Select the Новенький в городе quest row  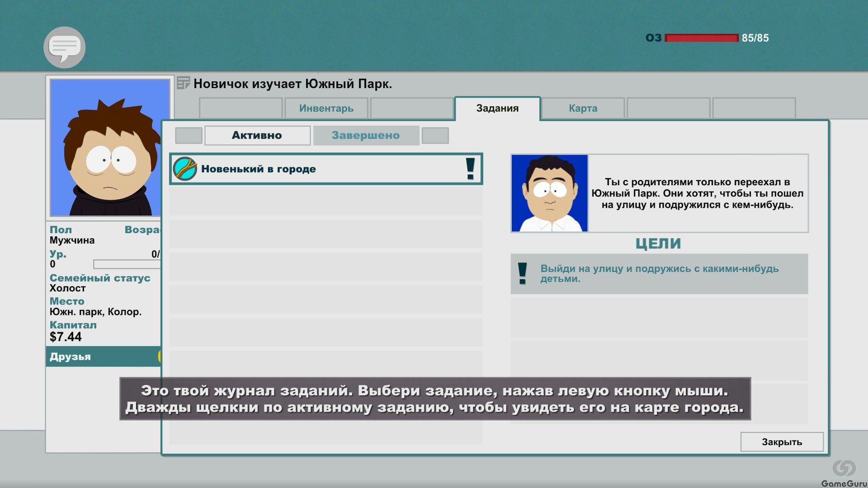tap(326, 169)
